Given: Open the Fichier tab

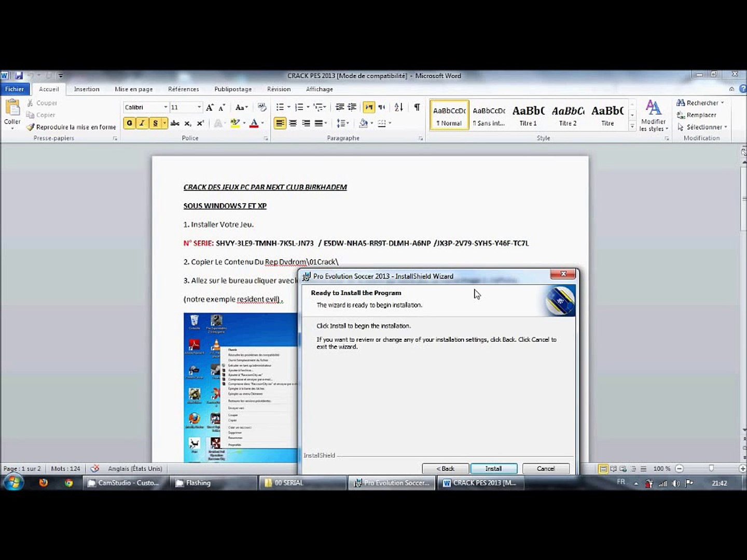Looking at the screenshot, I should point(15,89).
